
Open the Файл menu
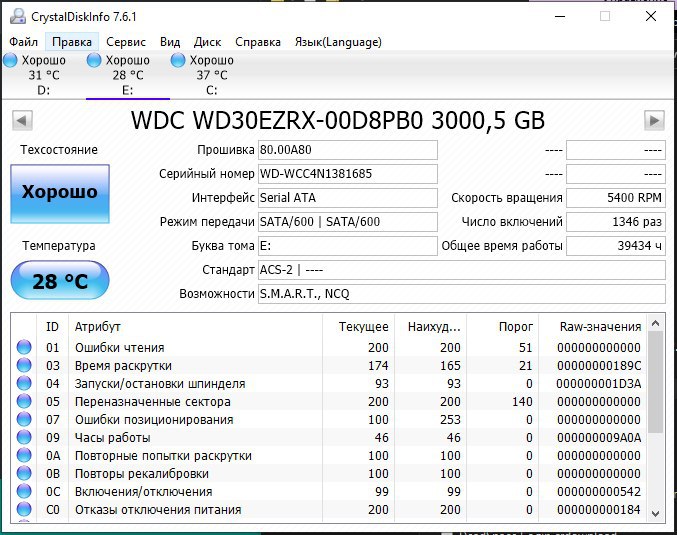tap(24, 42)
